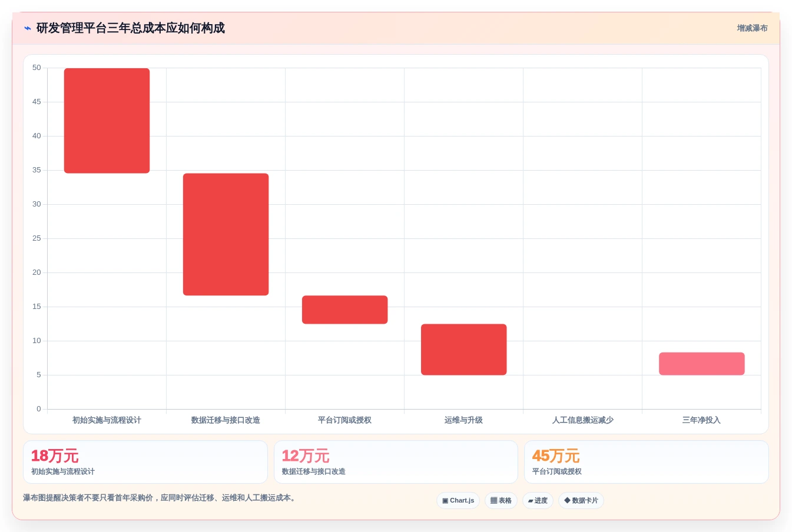Click the title 研发管理平台三年总成本应如何构成
Viewport: 792px width, 532px height.
(131, 28)
